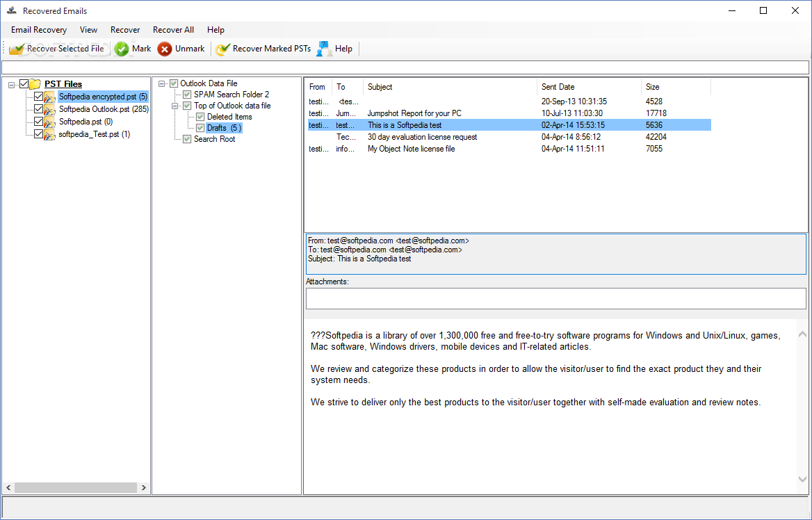Uncheck the Softpedia encrypted.pst checkbox
The width and height of the screenshot is (812, 520).
pos(38,97)
